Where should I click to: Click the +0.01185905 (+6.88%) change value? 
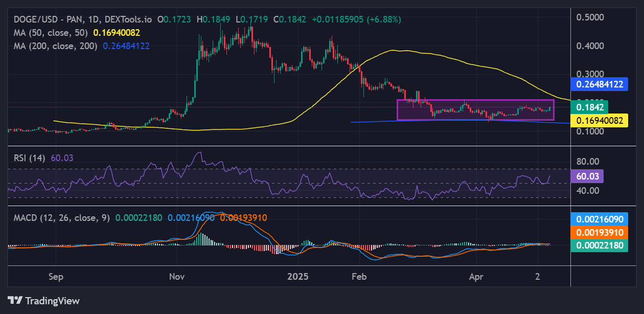coord(357,19)
